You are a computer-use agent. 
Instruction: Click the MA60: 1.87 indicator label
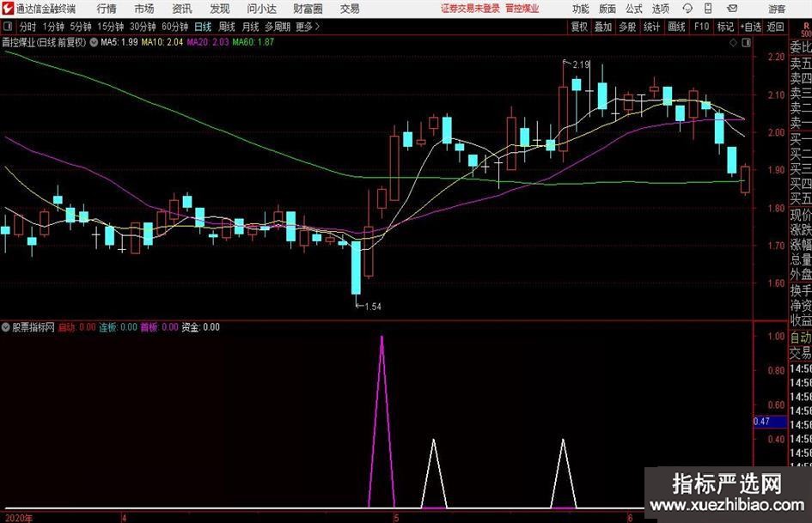click(253, 42)
